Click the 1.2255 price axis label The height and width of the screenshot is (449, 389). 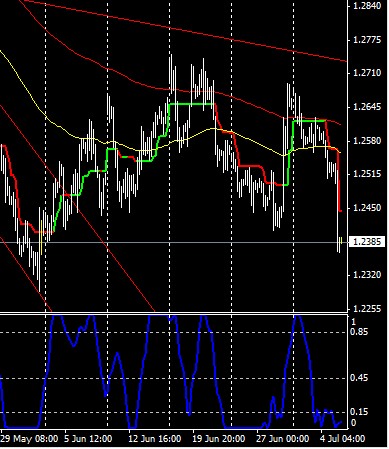[367, 309]
